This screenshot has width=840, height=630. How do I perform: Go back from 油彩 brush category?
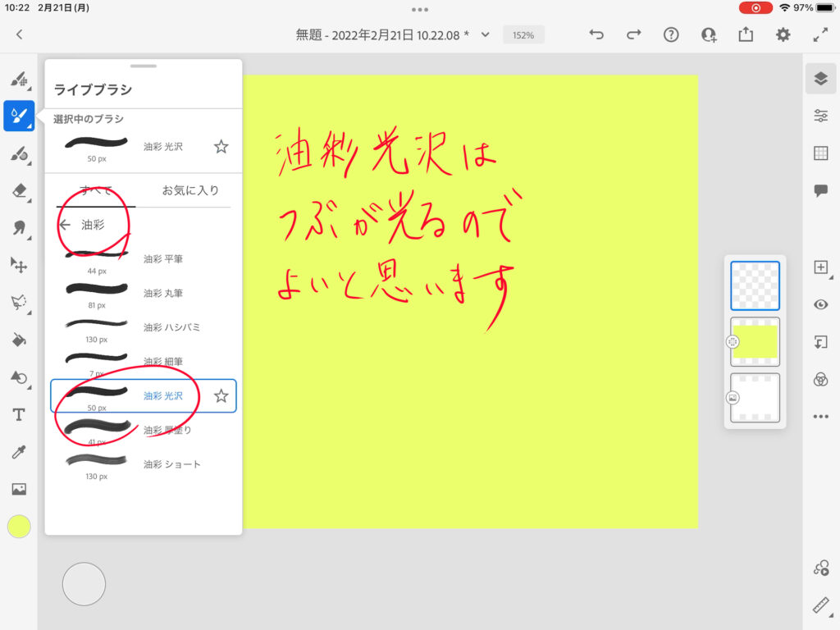65,225
